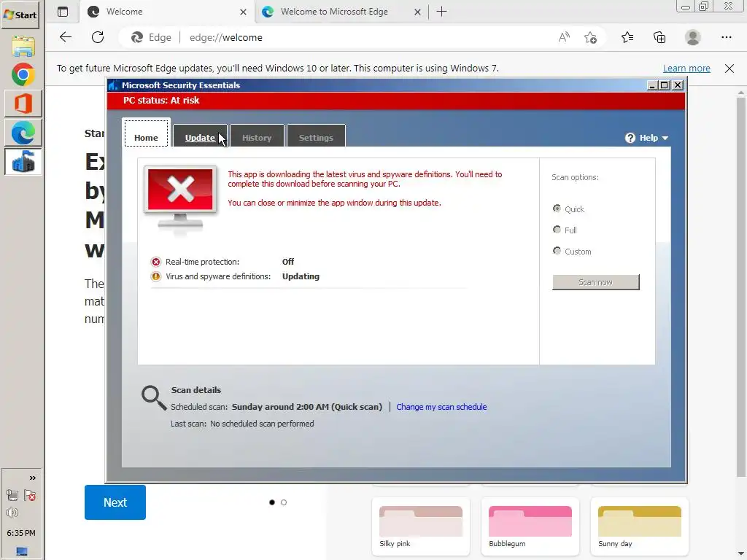Switch to the History tab

tap(257, 136)
